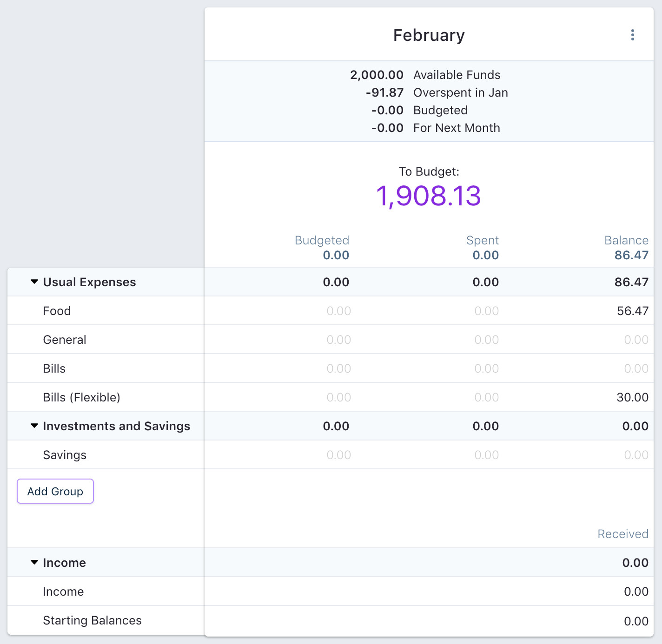Edit Food budgeted amount field
The image size is (662, 644).
point(338,311)
